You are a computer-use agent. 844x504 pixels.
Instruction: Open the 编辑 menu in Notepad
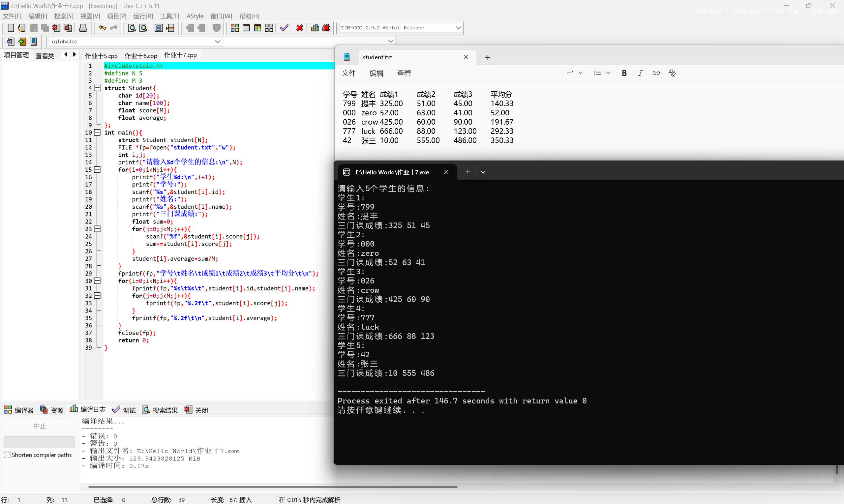coord(376,73)
